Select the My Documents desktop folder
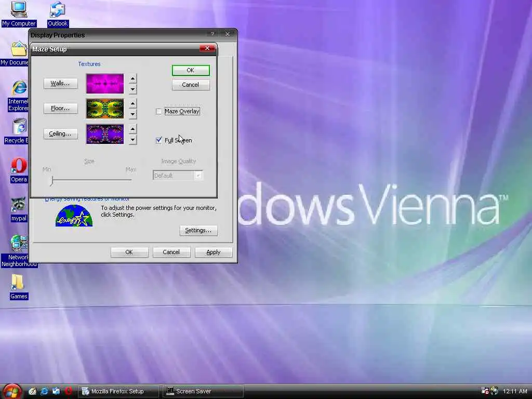The width and height of the screenshot is (532, 399). tap(15, 54)
